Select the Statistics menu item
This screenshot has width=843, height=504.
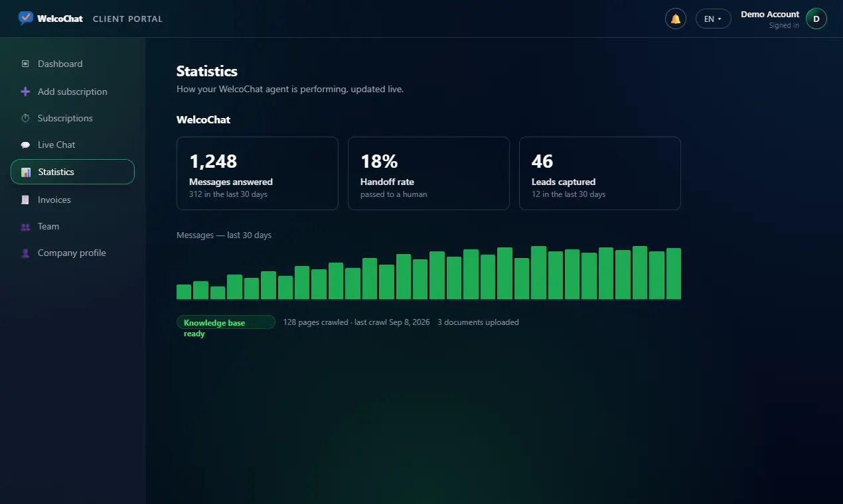coord(72,172)
